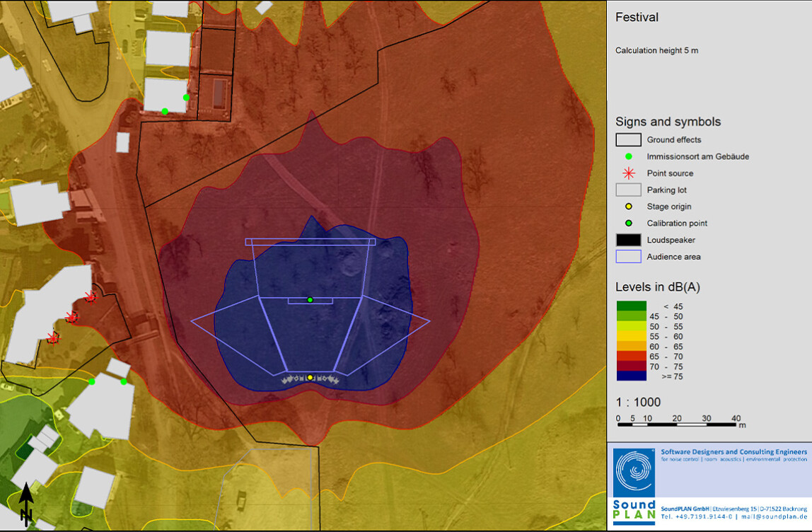Select the Audience area legend box

point(628,257)
